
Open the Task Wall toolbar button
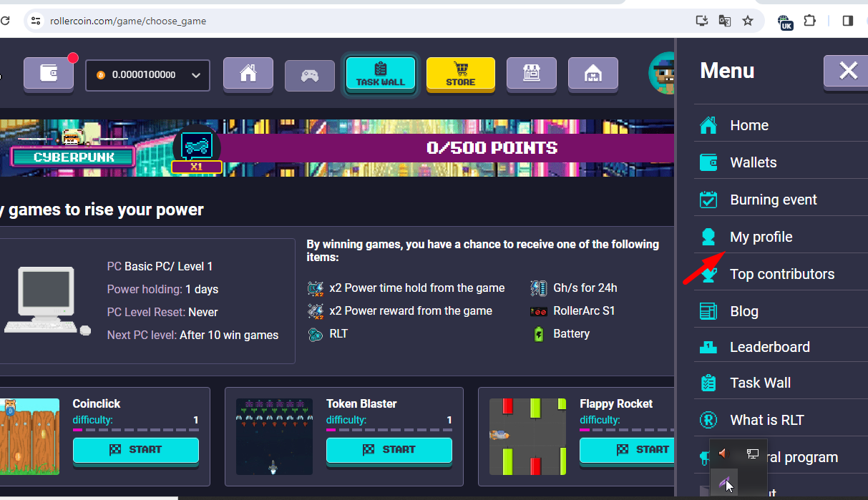tap(381, 74)
